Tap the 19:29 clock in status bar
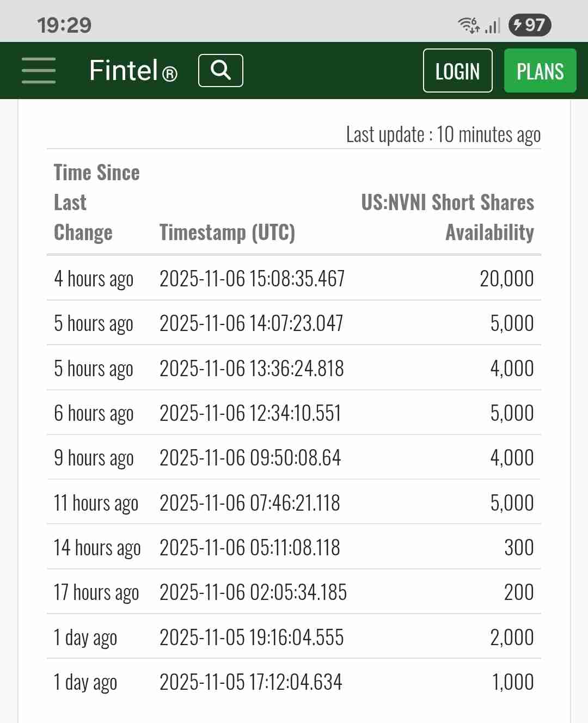Image resolution: width=588 pixels, height=723 pixels. 64,25
